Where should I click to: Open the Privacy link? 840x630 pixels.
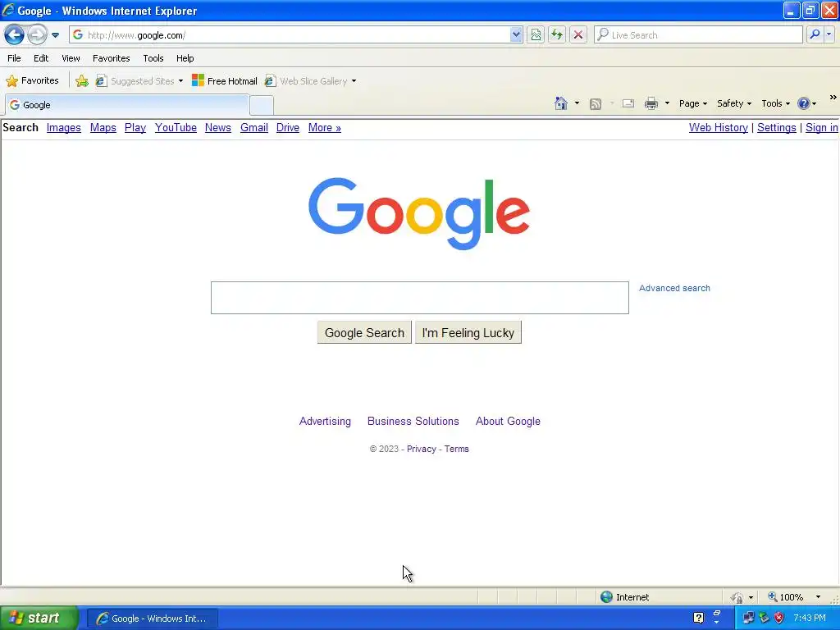[421, 449]
